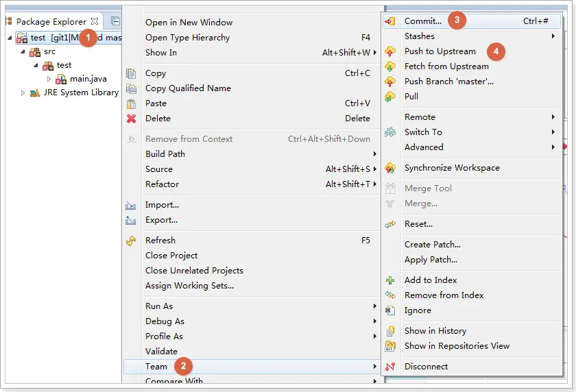Click the green plus Add to Index icon
This screenshot has height=392, width=576.
click(389, 280)
